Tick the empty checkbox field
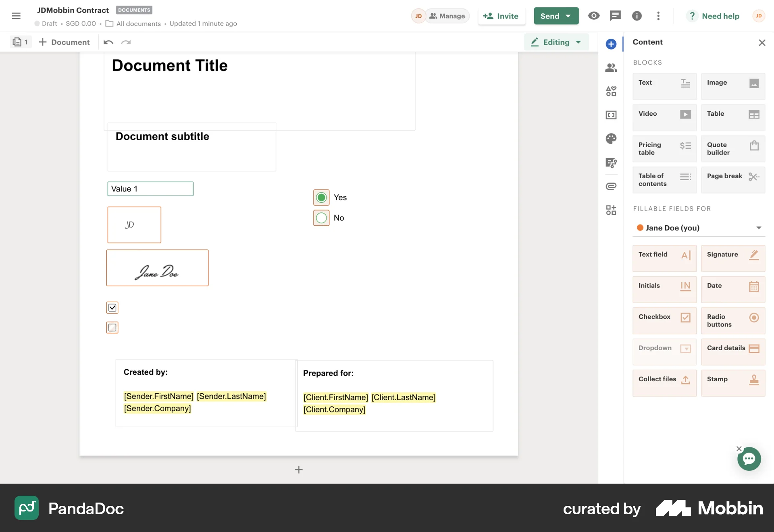 click(112, 328)
